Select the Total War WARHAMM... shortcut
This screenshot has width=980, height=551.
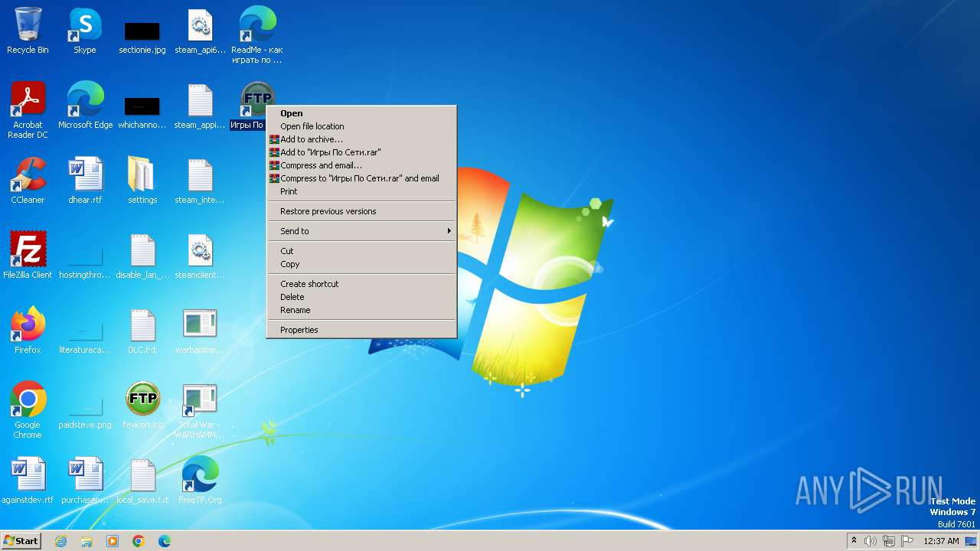[200, 410]
